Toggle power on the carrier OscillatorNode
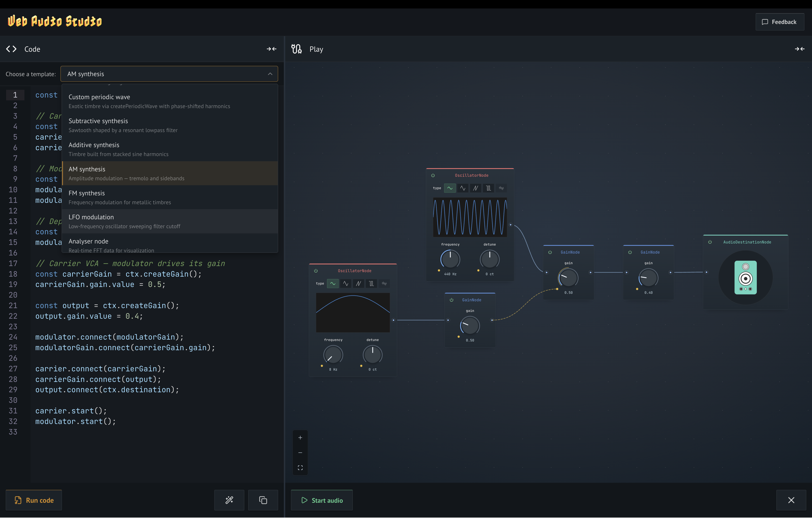Viewport: 812px width, 518px height. click(x=433, y=175)
